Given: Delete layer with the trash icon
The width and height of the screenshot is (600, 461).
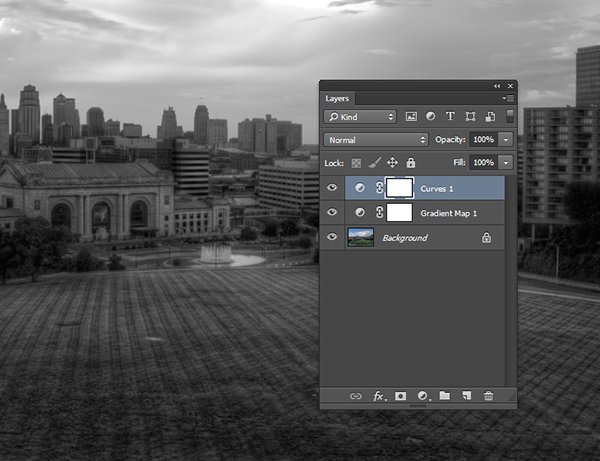Looking at the screenshot, I should point(488,396).
